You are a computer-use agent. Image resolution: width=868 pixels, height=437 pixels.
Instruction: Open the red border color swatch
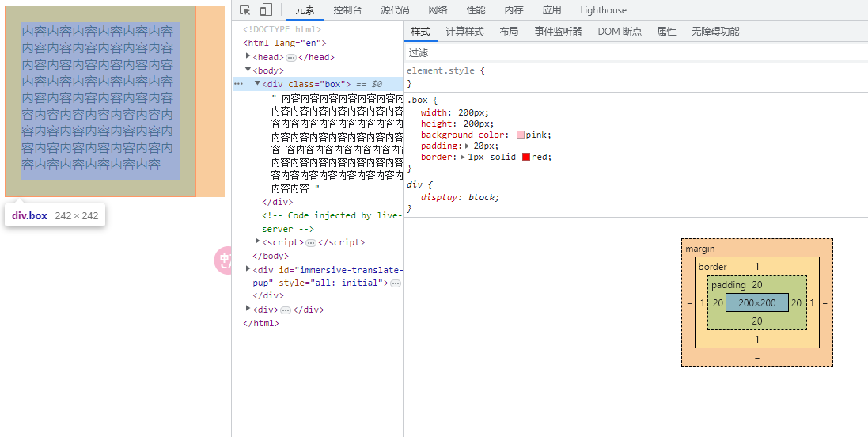(525, 158)
